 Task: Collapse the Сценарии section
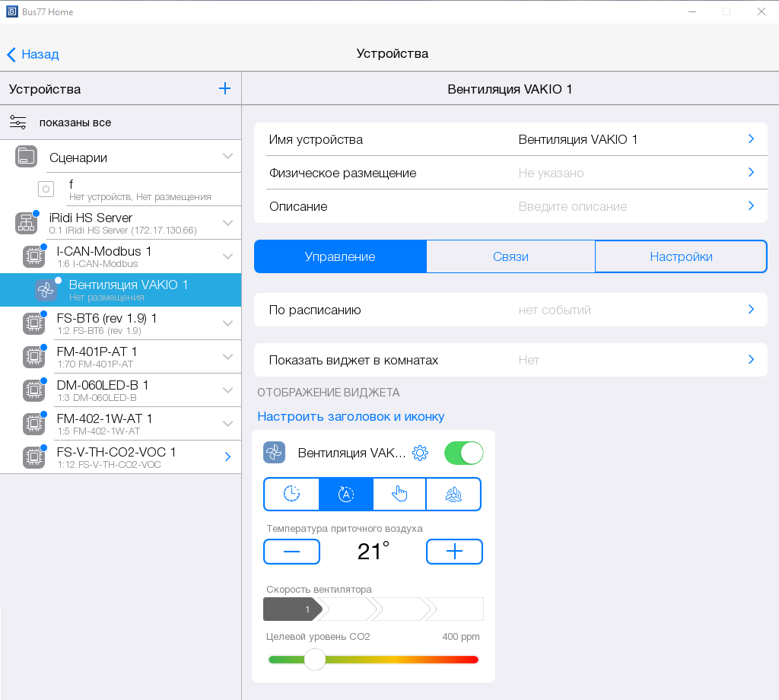point(227,156)
